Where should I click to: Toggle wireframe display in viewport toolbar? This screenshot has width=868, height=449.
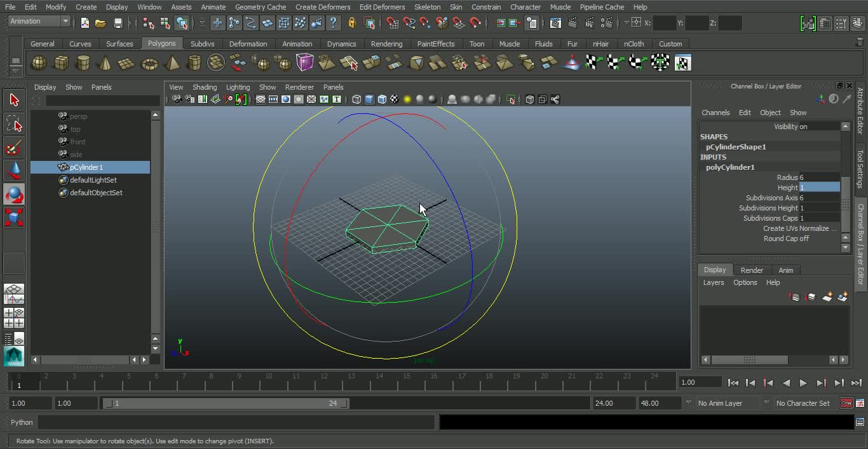pyautogui.click(x=356, y=99)
